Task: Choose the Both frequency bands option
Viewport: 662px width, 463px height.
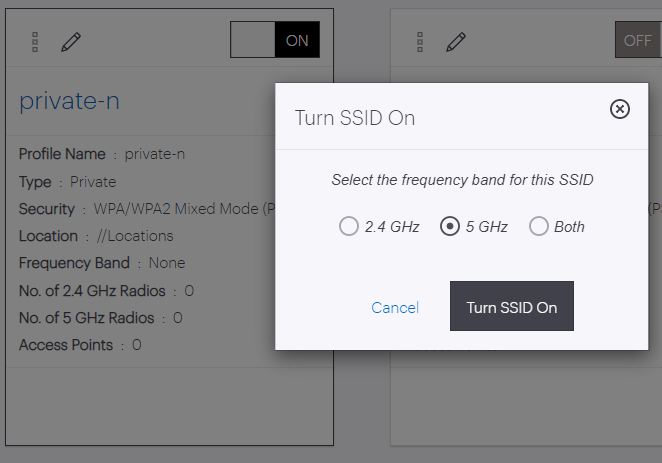Action: point(539,226)
